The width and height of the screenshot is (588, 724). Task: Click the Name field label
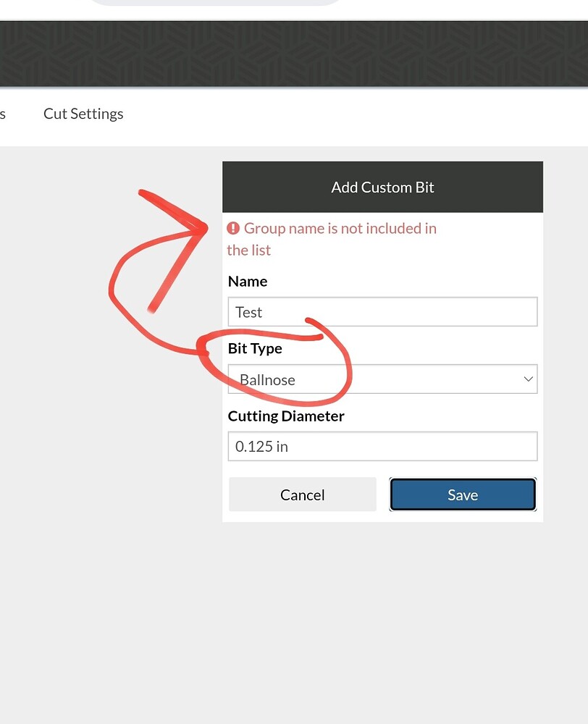click(248, 281)
